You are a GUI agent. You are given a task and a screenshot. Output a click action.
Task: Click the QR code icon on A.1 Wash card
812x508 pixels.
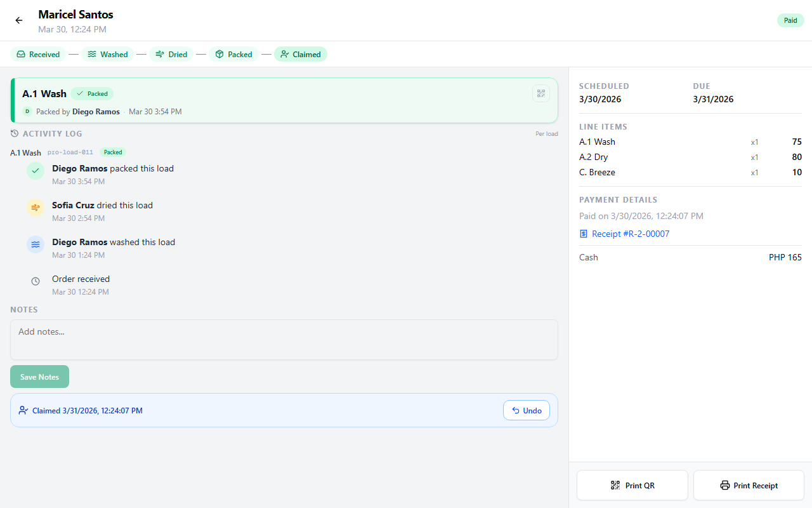[540, 94]
